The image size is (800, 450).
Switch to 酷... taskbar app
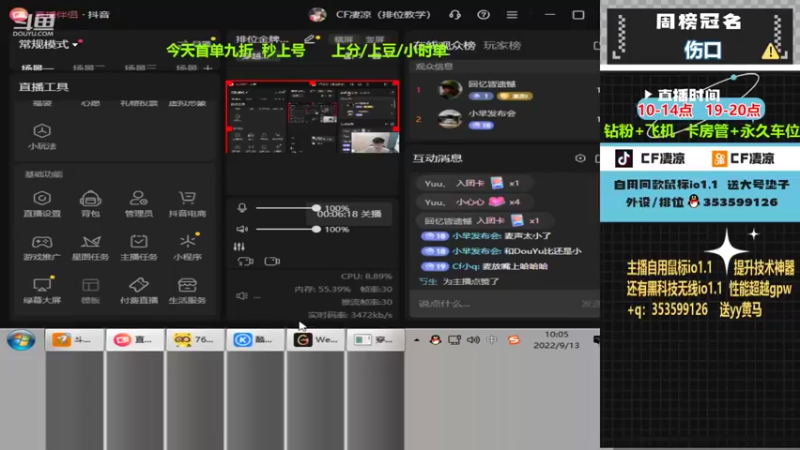point(255,340)
